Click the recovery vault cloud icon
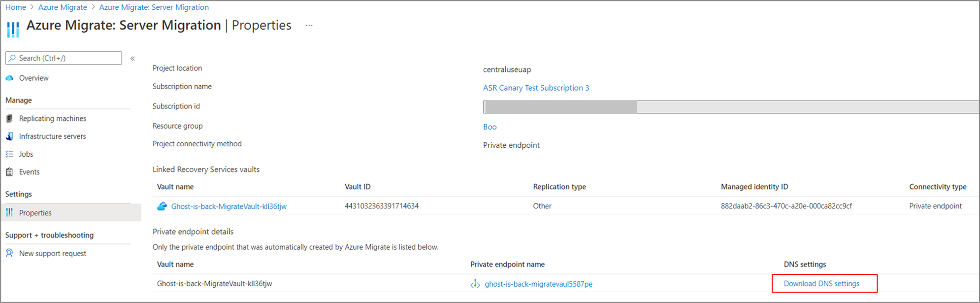Image resolution: width=980 pixels, height=303 pixels. [x=162, y=206]
